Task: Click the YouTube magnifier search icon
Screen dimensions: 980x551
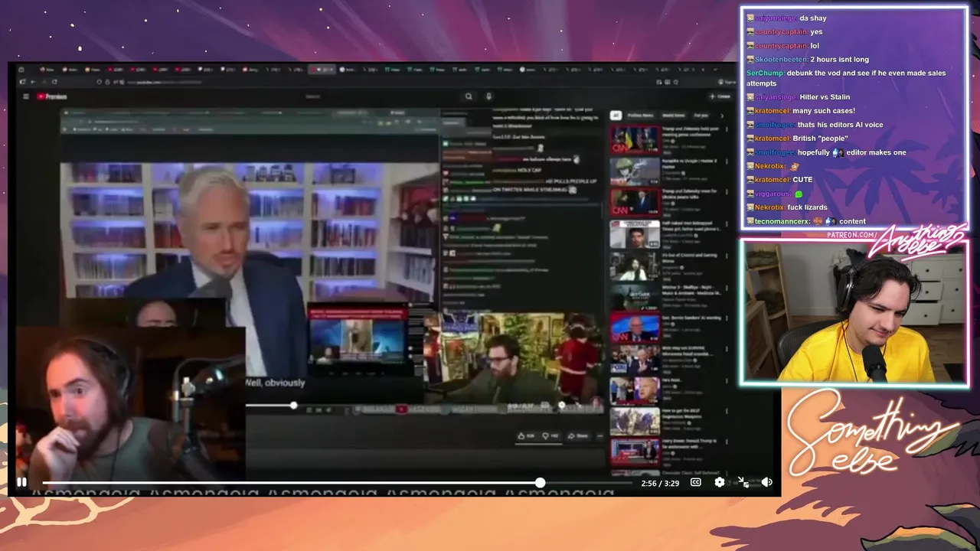Action: pos(469,96)
